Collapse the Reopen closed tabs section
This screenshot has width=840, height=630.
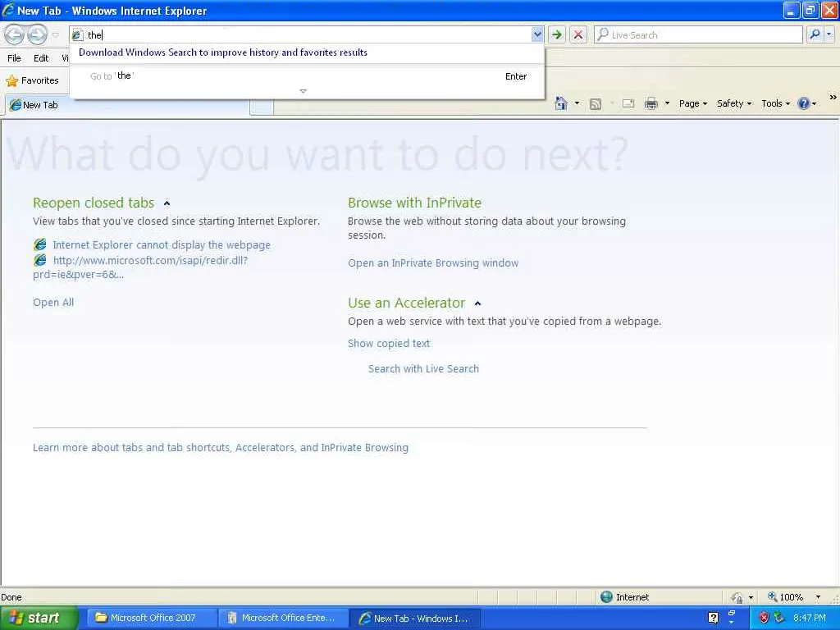[167, 203]
